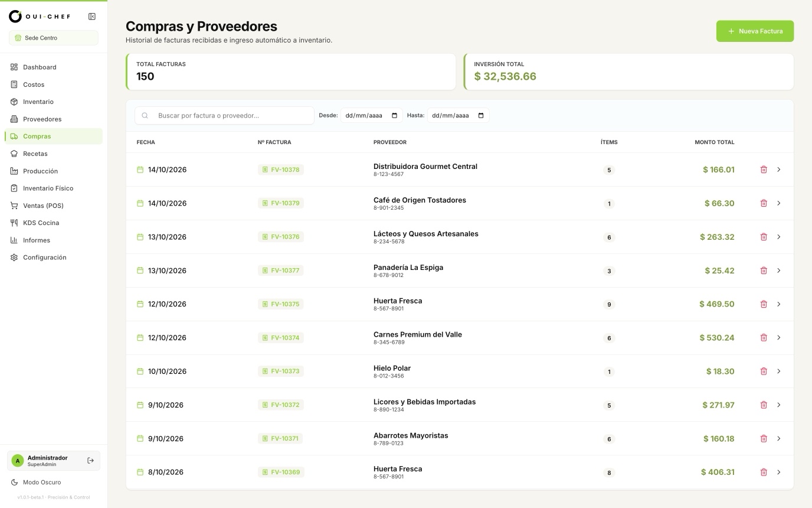Image resolution: width=812 pixels, height=508 pixels.
Task: Expand invoice FV-10372 chevron
Action: coord(779,405)
